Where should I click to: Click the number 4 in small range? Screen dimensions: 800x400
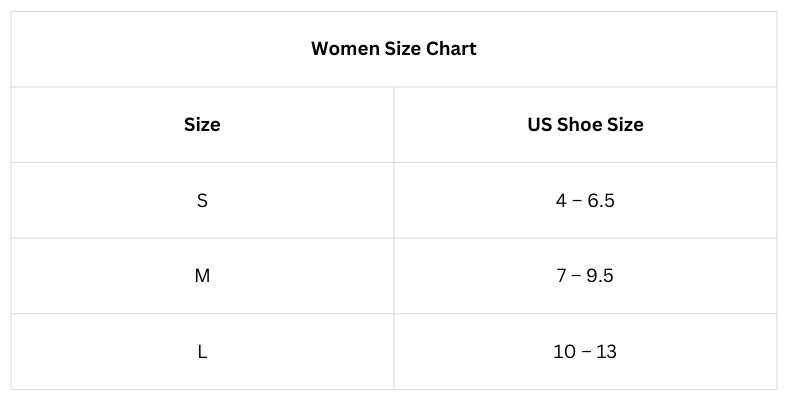[x=561, y=201]
